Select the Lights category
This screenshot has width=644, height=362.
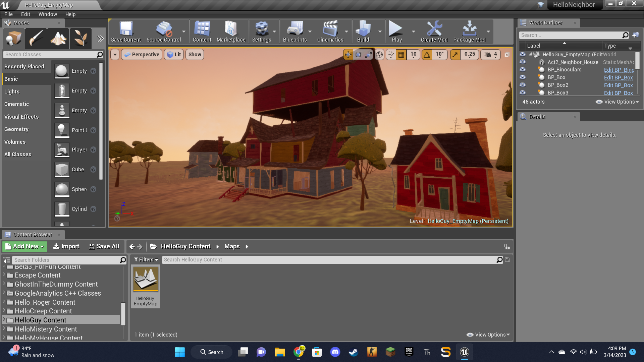point(27,92)
